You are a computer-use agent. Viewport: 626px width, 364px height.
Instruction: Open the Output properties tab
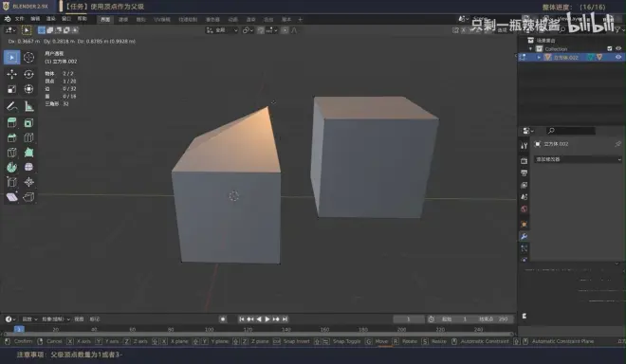(524, 173)
